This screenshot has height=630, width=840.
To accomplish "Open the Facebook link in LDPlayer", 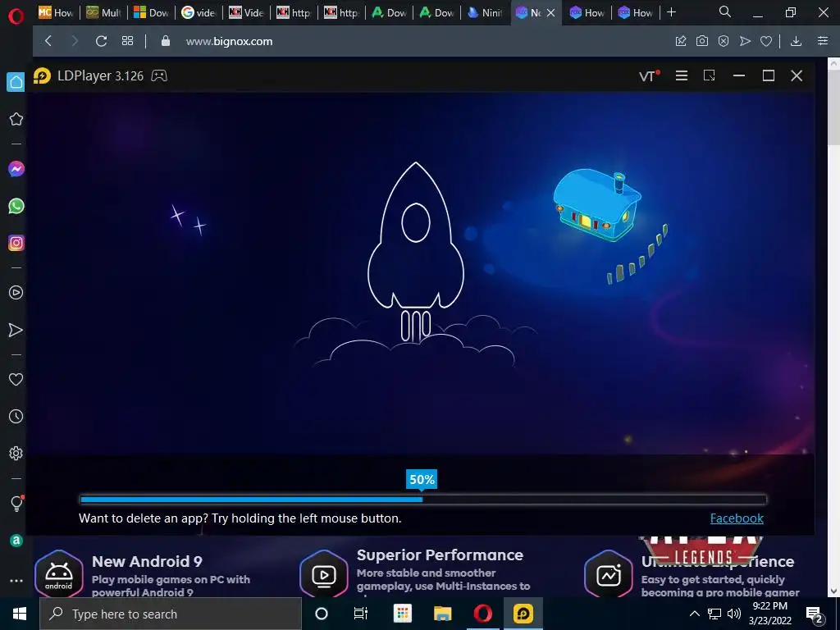I will pyautogui.click(x=737, y=518).
